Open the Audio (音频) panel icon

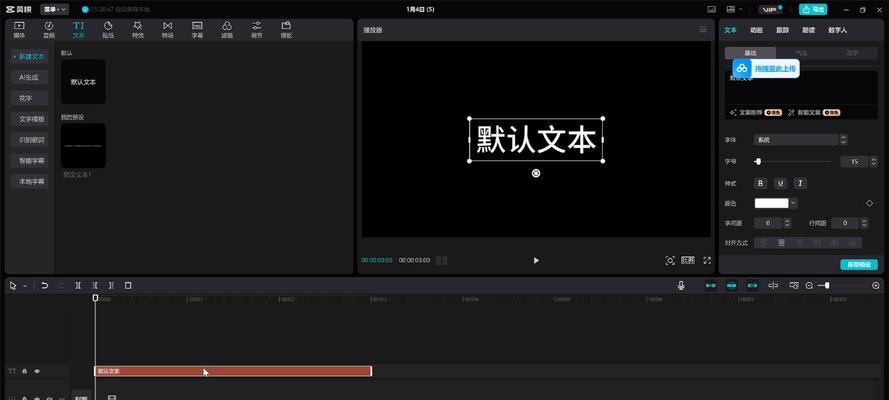pos(49,29)
